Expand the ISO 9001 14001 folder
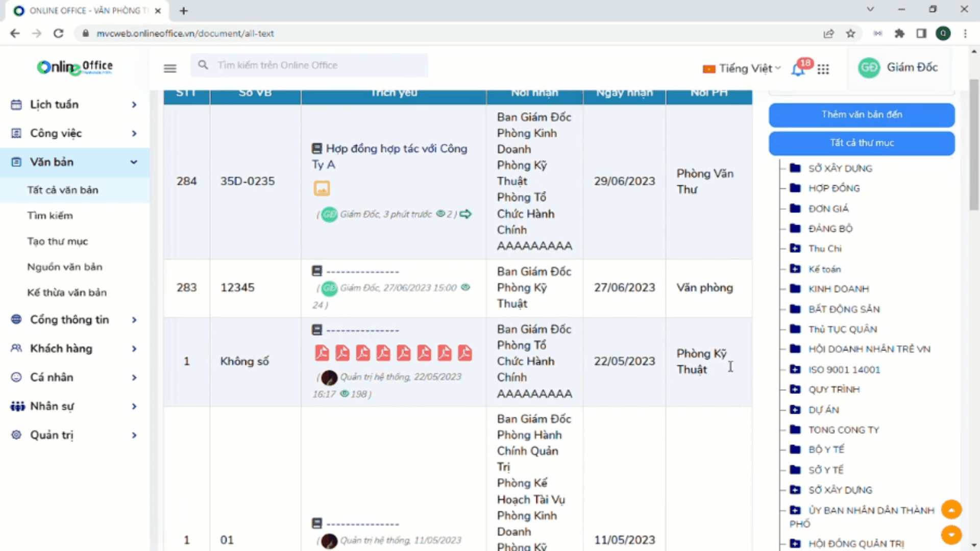 point(795,369)
